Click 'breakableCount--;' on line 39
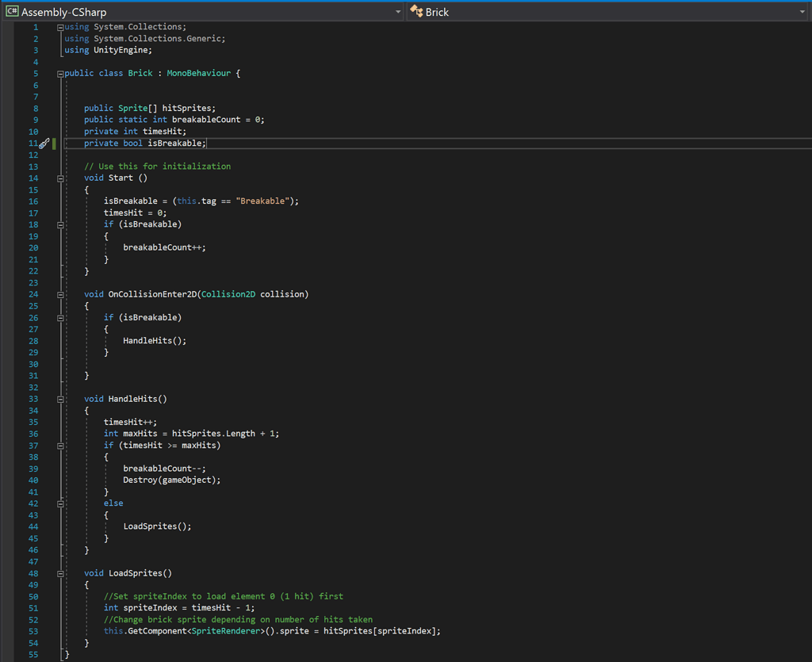812x662 pixels. click(x=164, y=469)
